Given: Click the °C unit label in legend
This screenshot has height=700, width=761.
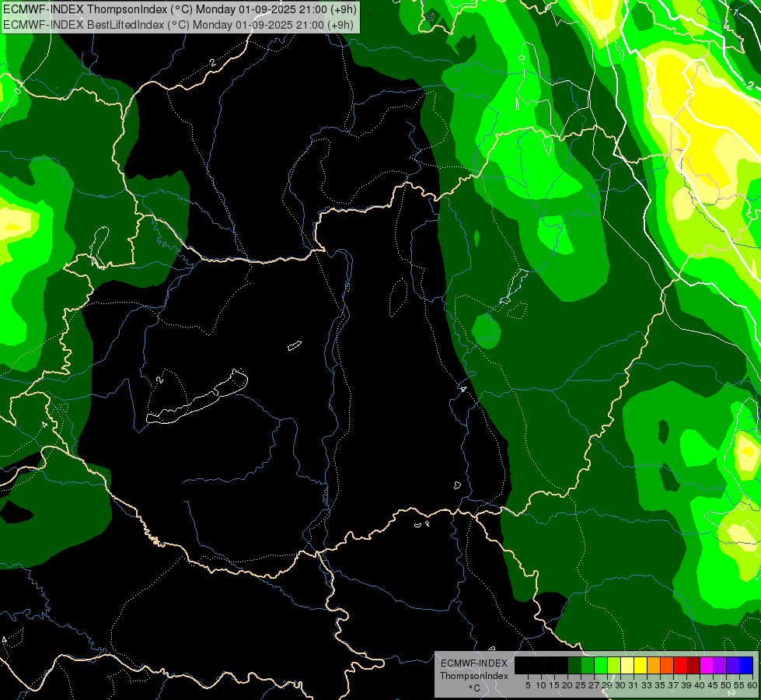Looking at the screenshot, I should click(x=475, y=688).
